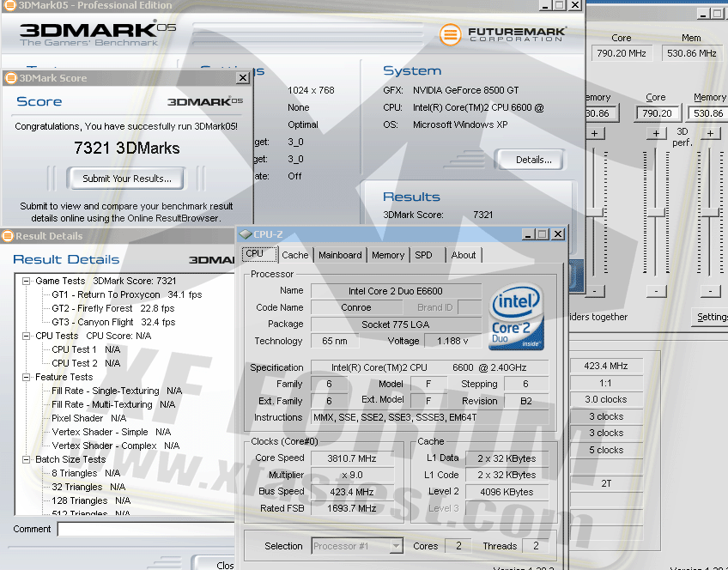Image resolution: width=728 pixels, height=570 pixels.
Task: Switch to the Mainboard tab in CPU-Z
Action: coord(340,255)
